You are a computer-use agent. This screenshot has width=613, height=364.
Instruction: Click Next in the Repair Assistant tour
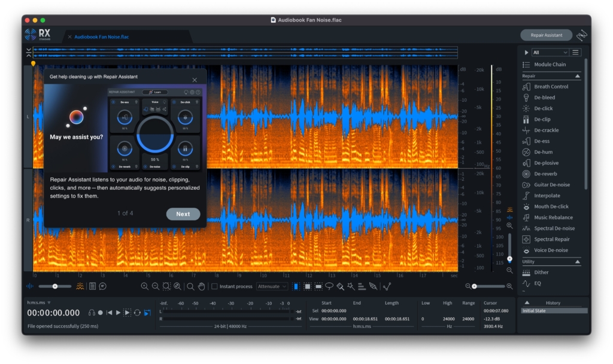click(x=183, y=214)
